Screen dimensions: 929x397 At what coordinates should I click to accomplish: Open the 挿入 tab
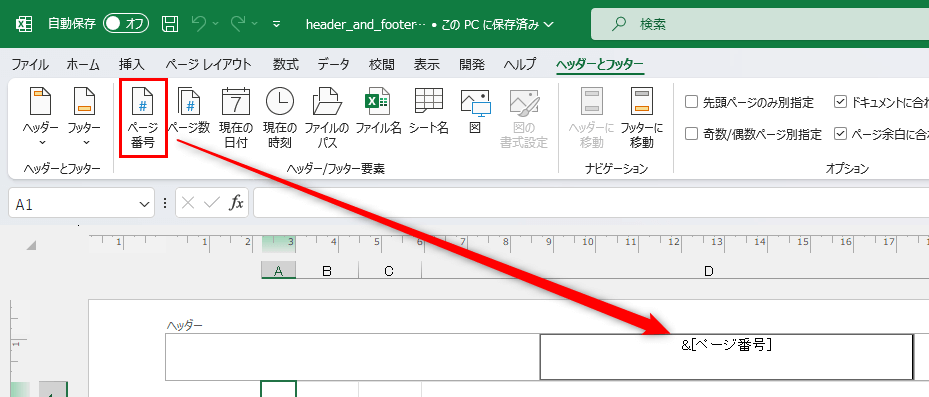[132, 65]
